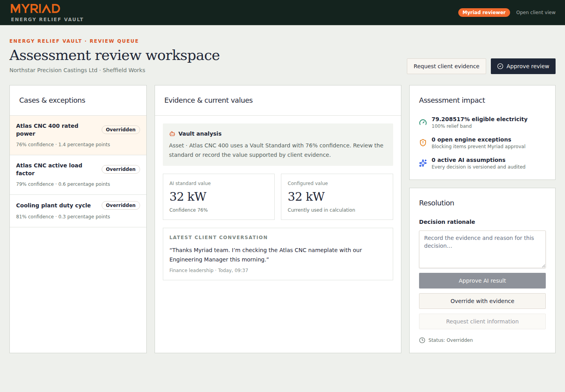The image size is (565, 392).
Task: Click the 'Resolution' panel heading
Action: 437,203
